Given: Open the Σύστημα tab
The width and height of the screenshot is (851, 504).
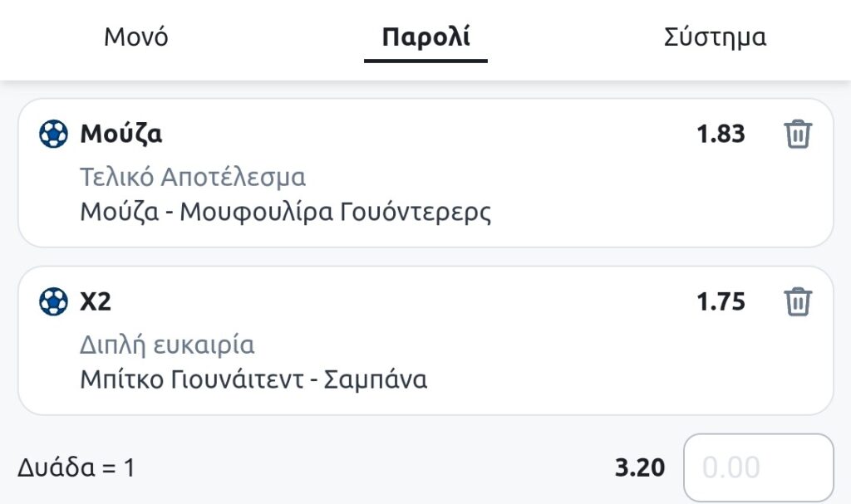Looking at the screenshot, I should [x=715, y=37].
